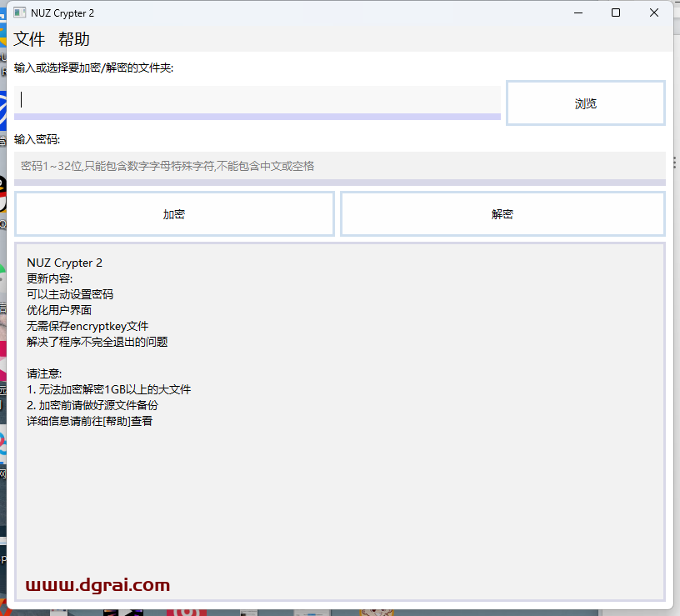Viewport: 680px width, 616px height.
Task: Open the 帮助 menu
Action: coord(73,39)
